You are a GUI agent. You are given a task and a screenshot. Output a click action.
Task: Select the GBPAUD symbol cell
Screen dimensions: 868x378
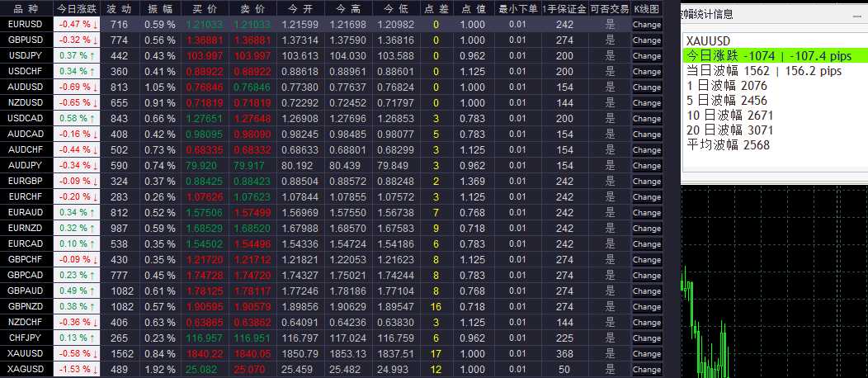pyautogui.click(x=26, y=291)
